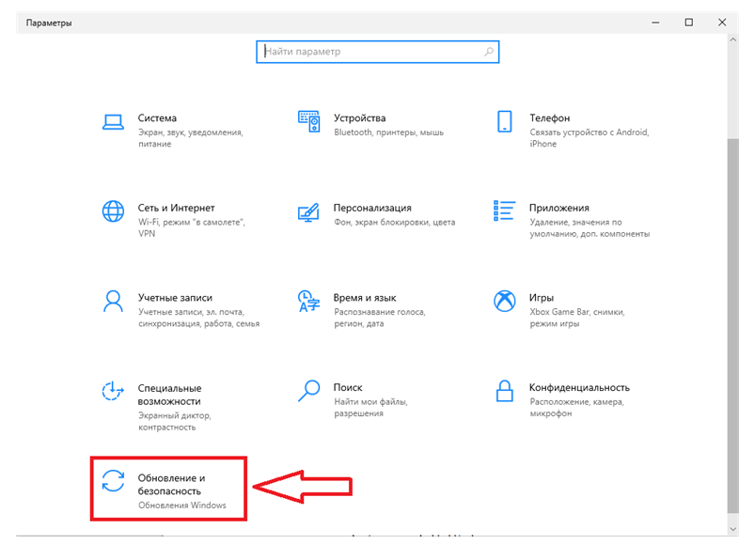
Task: Open Accounts person icon
Action: (113, 301)
